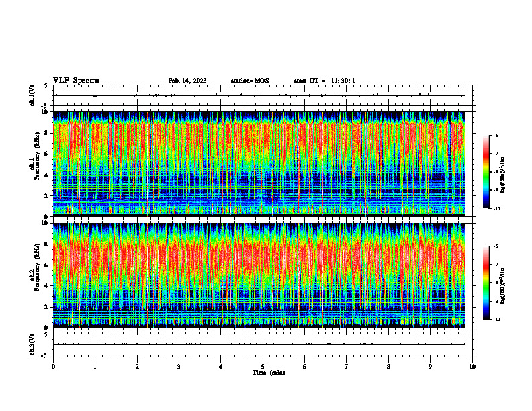This screenshot has height=411, width=532.
Task: Click time axis tick label "3"
Action: pos(179,367)
